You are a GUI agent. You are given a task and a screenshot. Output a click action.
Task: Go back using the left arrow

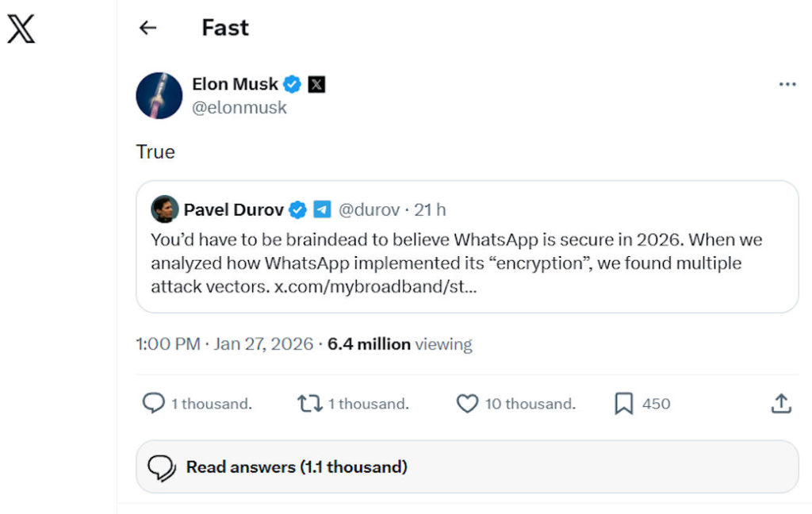[x=147, y=28]
